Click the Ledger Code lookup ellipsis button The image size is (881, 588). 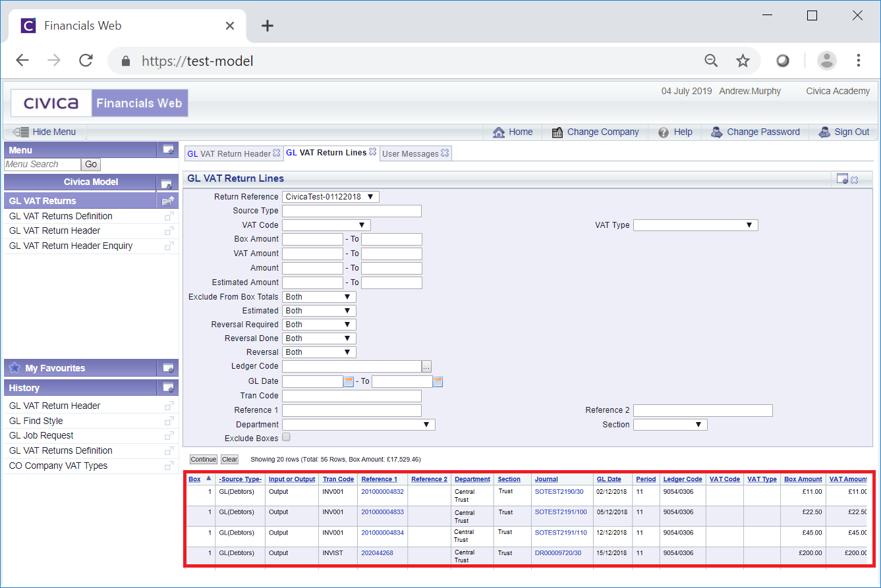427,367
